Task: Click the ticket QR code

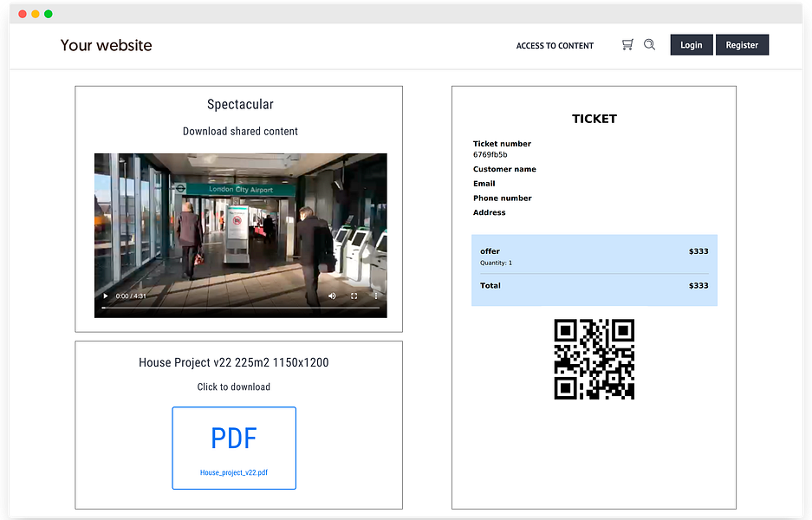Action: (594, 359)
